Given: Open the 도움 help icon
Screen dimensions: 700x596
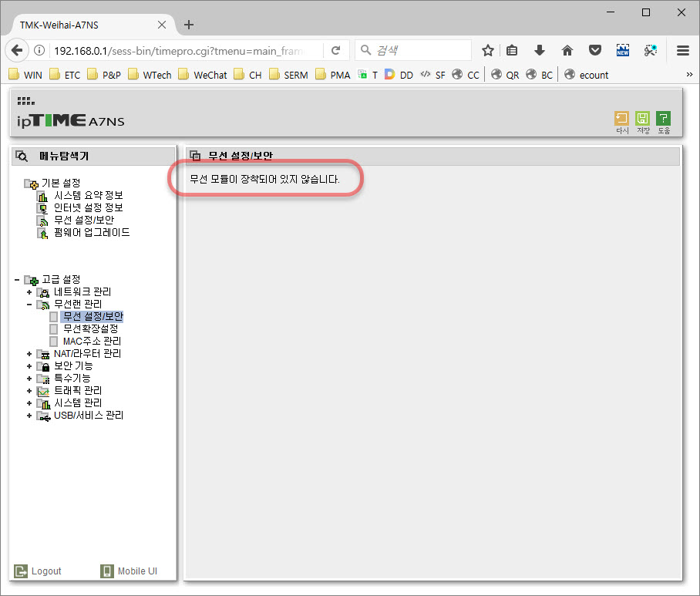Looking at the screenshot, I should (663, 118).
